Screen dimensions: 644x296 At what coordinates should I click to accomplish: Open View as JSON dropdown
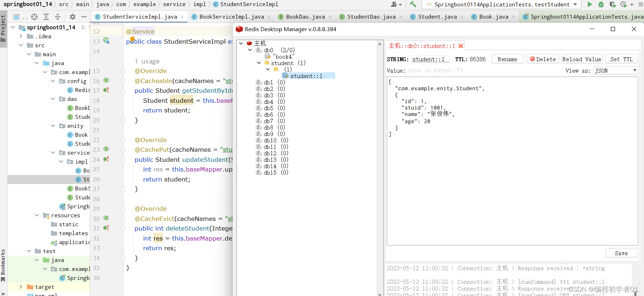tap(616, 71)
